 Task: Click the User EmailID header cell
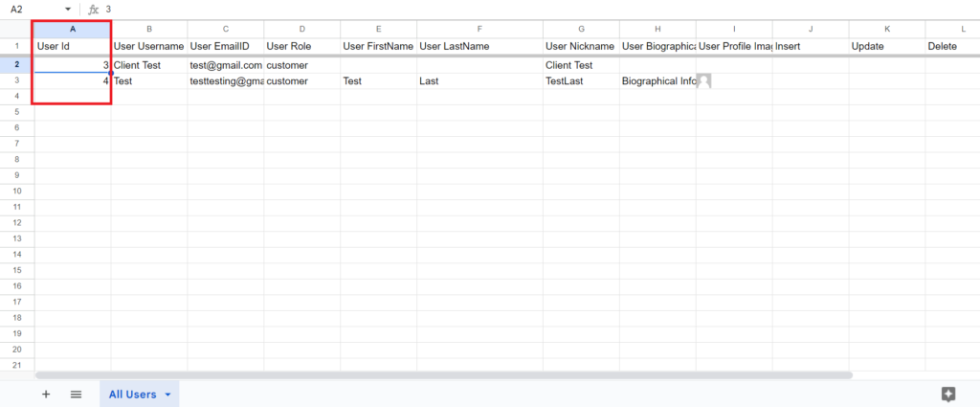point(226,46)
